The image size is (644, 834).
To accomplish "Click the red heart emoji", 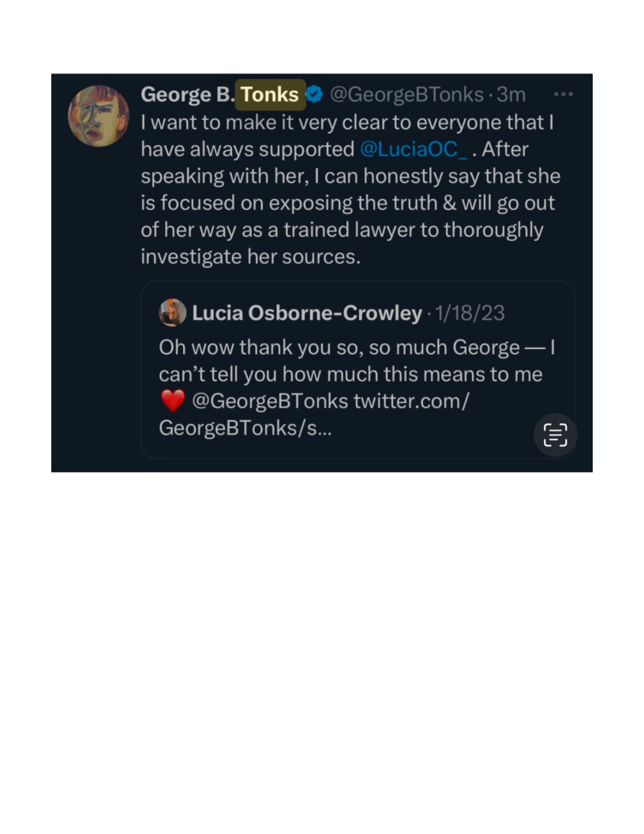I will [172, 401].
